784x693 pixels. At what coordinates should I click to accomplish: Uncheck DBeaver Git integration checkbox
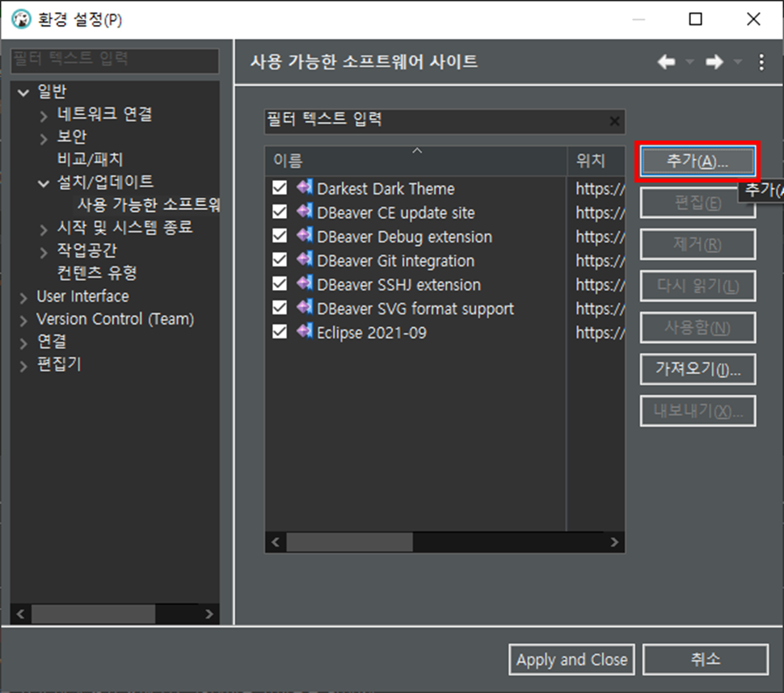280,260
